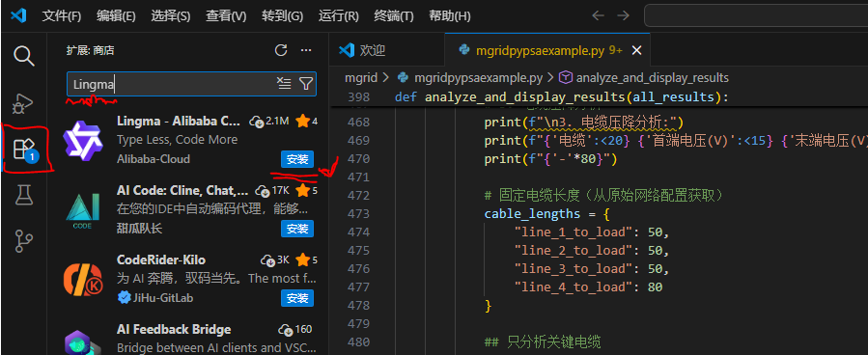Screen dimensions: 868x355
Task: Open the 运行(R) menu
Action: coord(339,16)
